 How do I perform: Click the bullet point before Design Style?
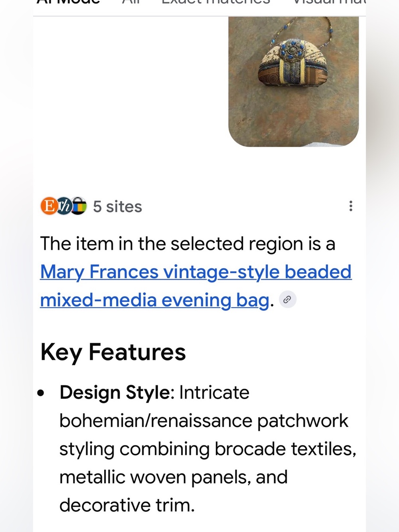(41, 393)
